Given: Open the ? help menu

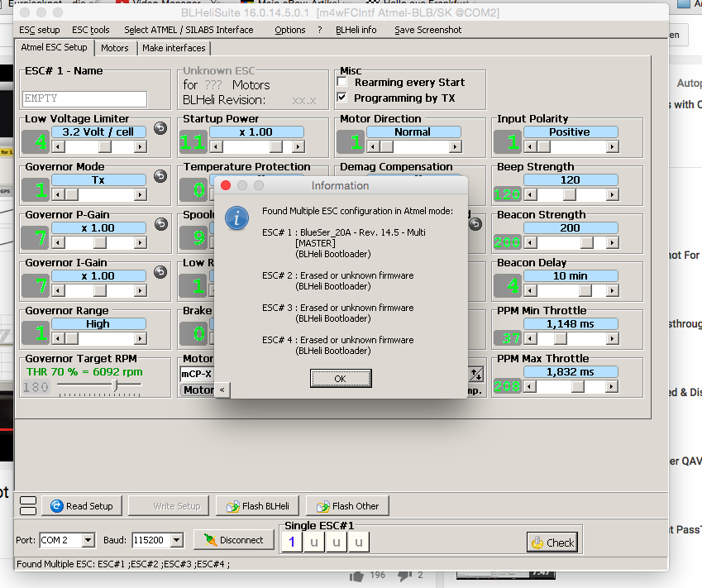Looking at the screenshot, I should tap(320, 30).
